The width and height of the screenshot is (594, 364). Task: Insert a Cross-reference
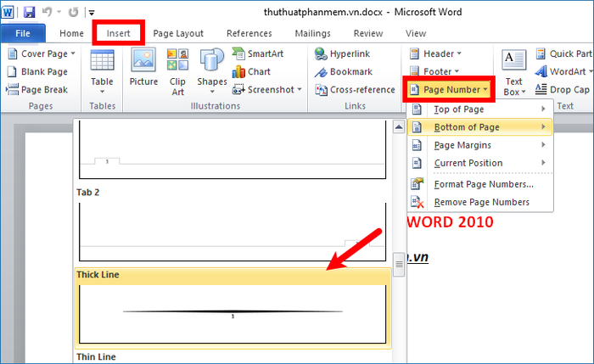(355, 90)
